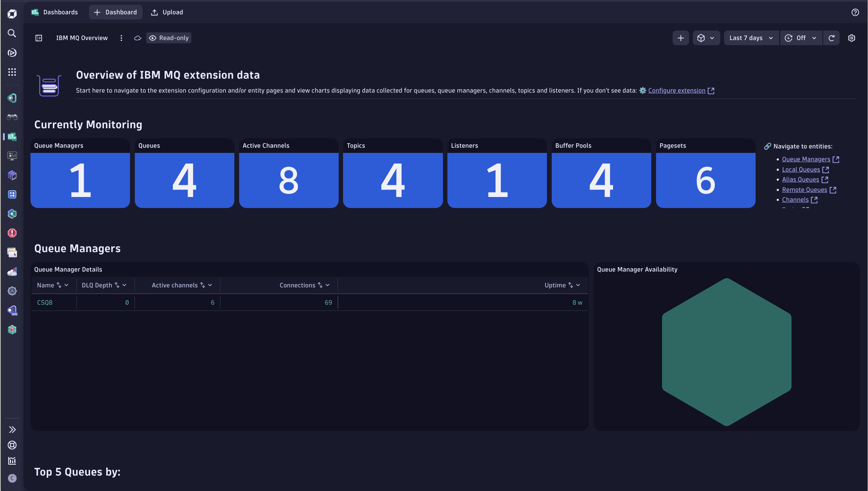Open the Uptime column menu chevron
The image size is (868, 491).
(x=578, y=285)
